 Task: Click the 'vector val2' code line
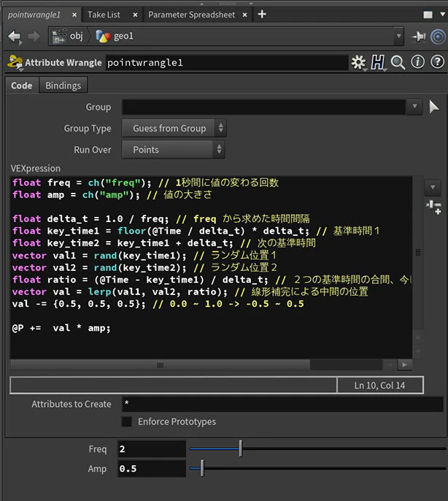[x=144, y=267]
